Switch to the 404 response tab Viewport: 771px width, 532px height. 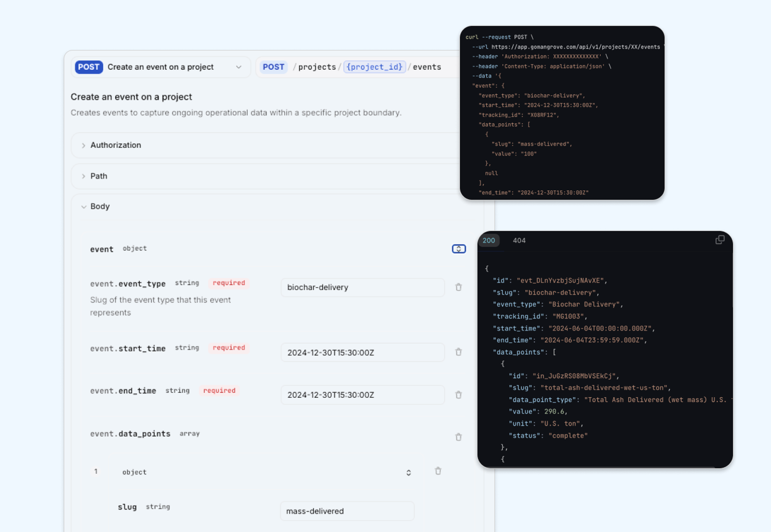point(519,241)
